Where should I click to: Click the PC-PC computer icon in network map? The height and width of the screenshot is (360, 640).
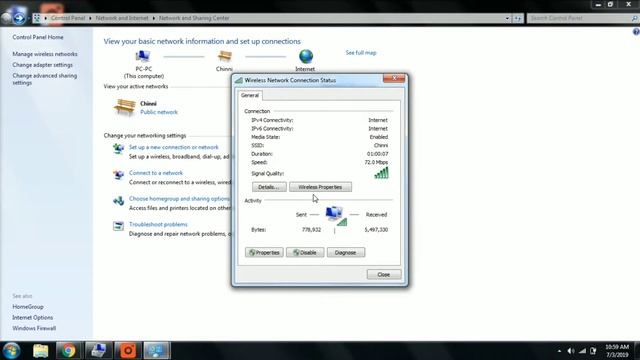(142, 56)
